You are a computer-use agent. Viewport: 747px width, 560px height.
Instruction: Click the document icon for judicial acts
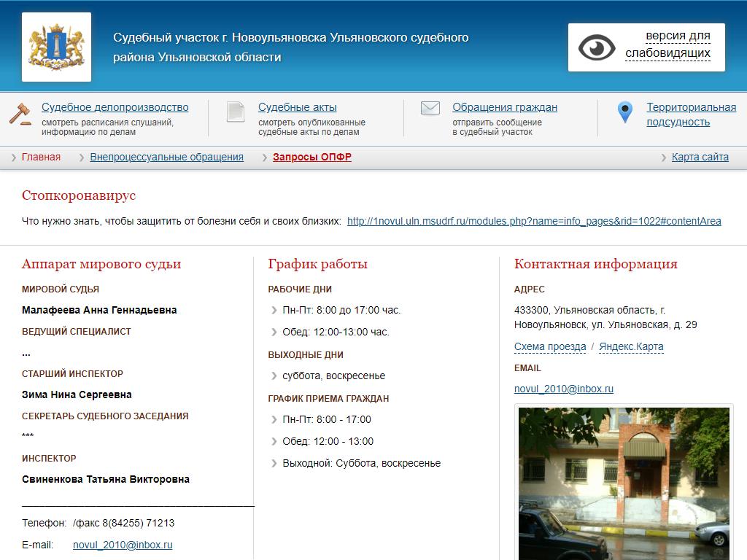[235, 112]
